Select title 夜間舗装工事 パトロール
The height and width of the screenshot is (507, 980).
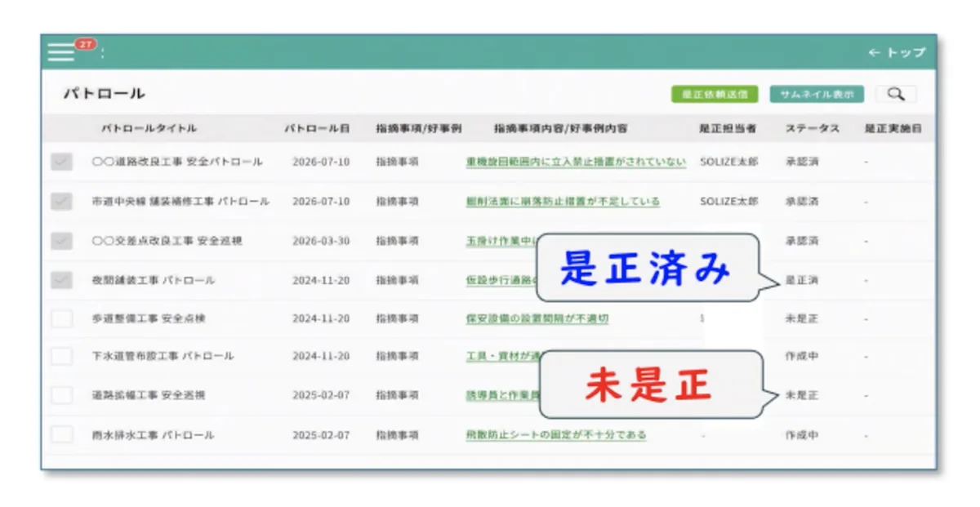click(153, 280)
